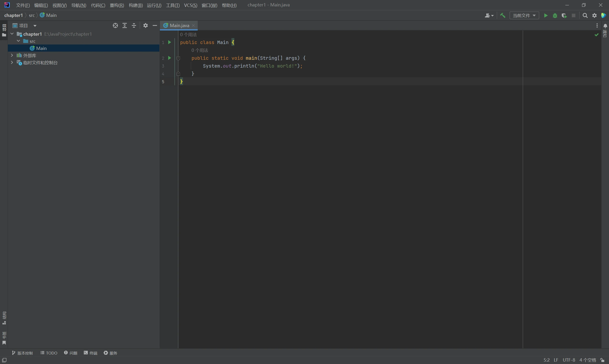The width and height of the screenshot is (609, 364).
Task: Open the 运行(U) menu
Action: coord(154,5)
